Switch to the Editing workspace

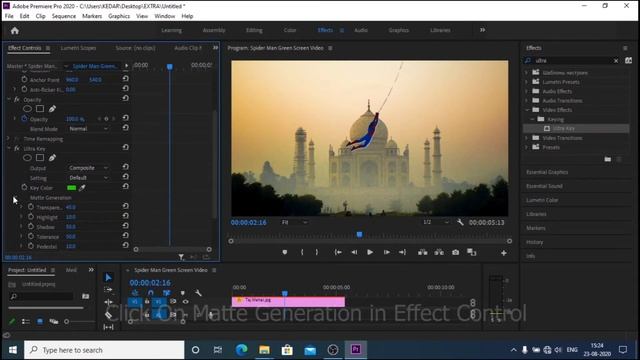click(254, 30)
